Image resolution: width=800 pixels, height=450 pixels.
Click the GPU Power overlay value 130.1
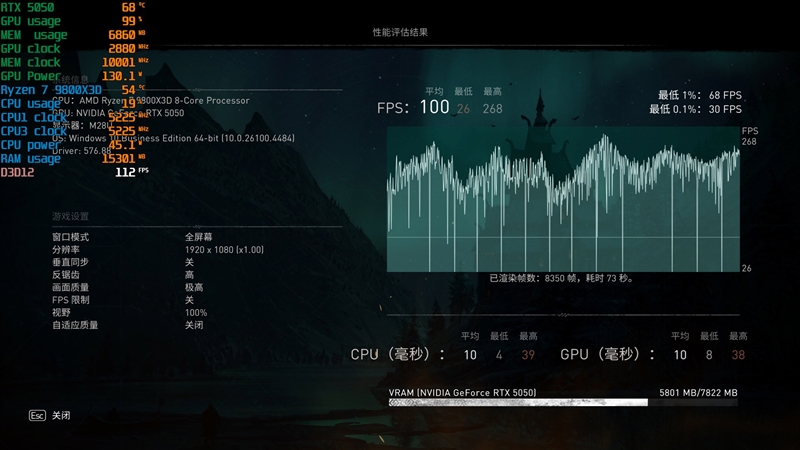pos(118,76)
